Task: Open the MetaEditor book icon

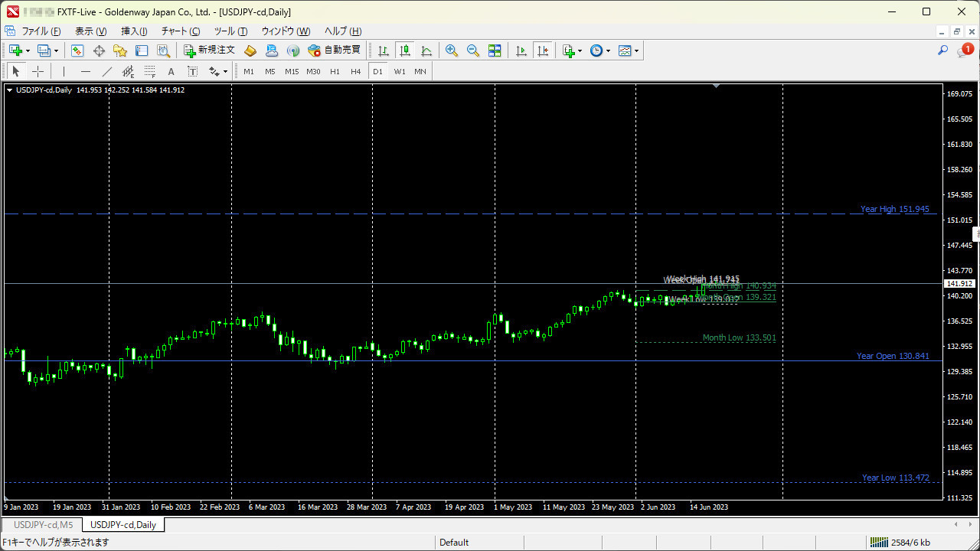Action: [250, 51]
